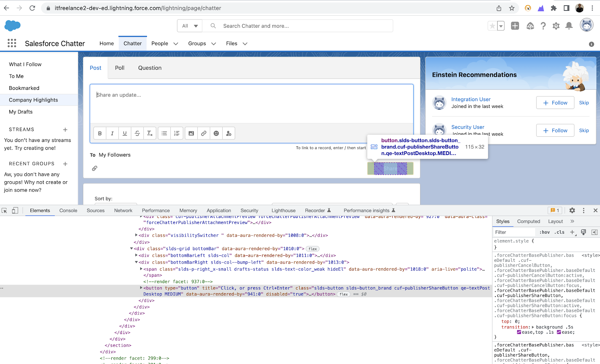600x364 pixels.
Task: Follow Security User
Action: [555, 130]
